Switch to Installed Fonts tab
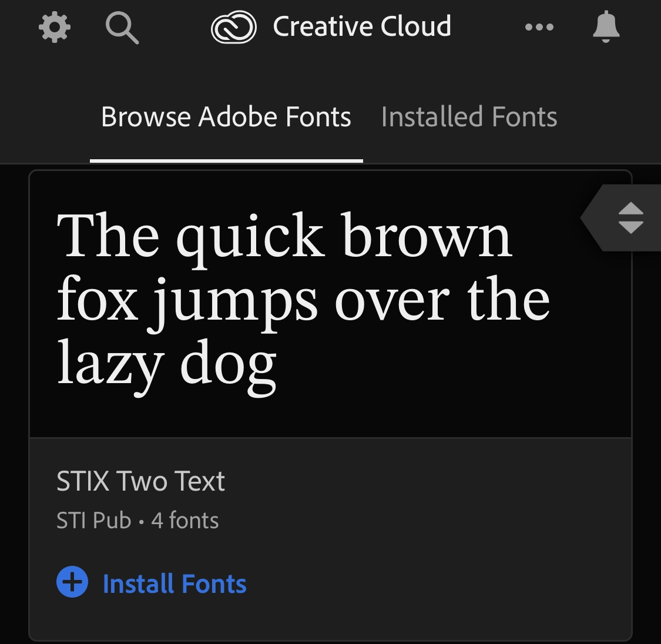Screen dimensions: 661x644 tap(469, 117)
